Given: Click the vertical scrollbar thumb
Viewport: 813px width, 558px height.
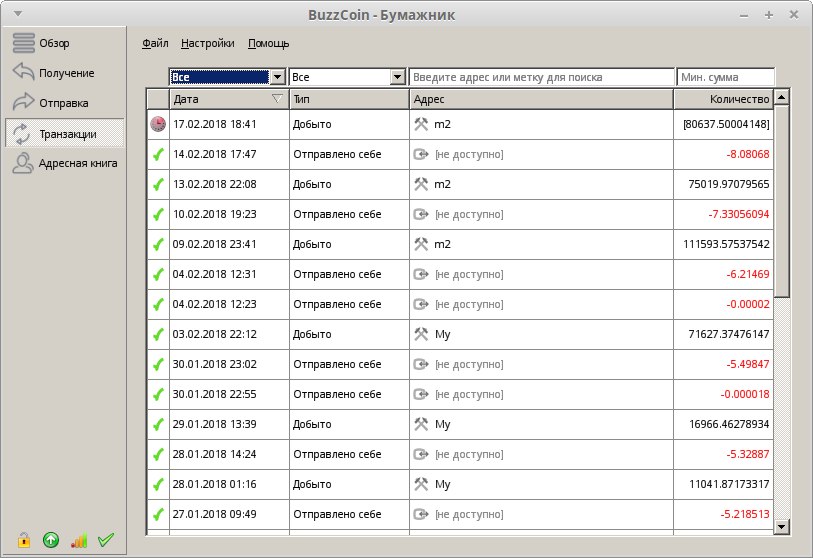Looking at the screenshot, I should coord(781,201).
